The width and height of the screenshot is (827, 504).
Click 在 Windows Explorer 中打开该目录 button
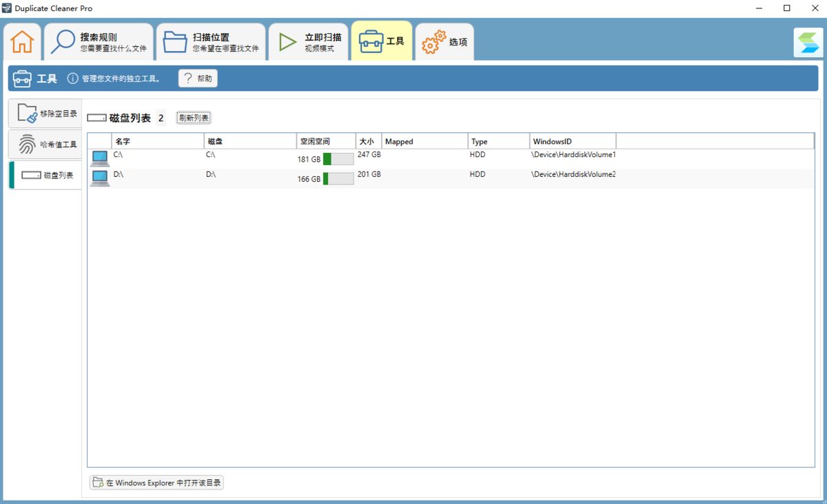[x=156, y=483]
